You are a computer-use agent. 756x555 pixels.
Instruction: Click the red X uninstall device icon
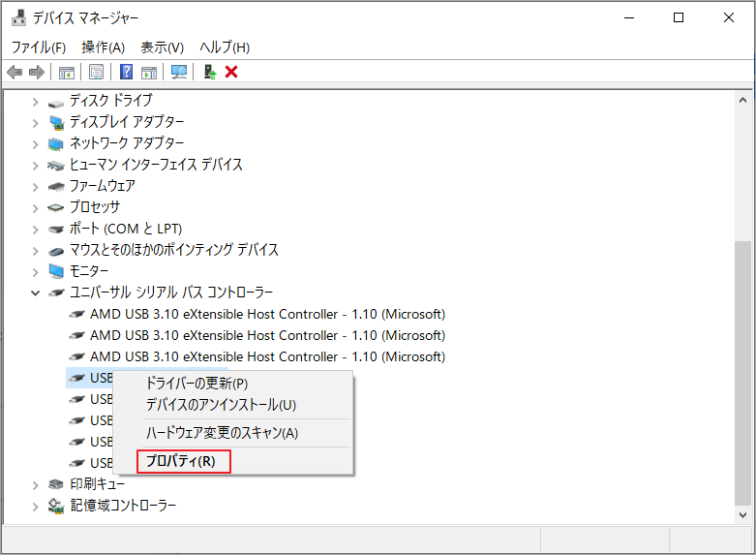(231, 72)
